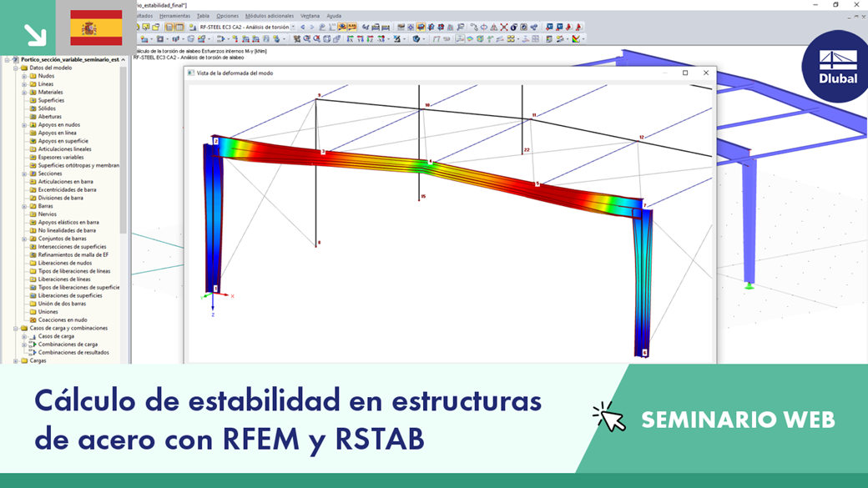Set view in Y direction
Image resolution: width=868 pixels, height=488 pixels.
pyautogui.click(x=361, y=38)
